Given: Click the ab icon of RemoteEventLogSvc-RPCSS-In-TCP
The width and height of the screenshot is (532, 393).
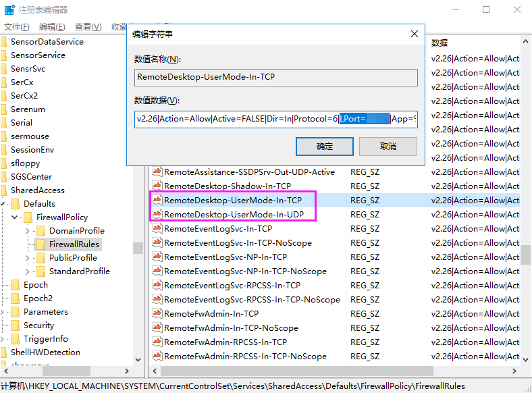Looking at the screenshot, I should pos(157,285).
